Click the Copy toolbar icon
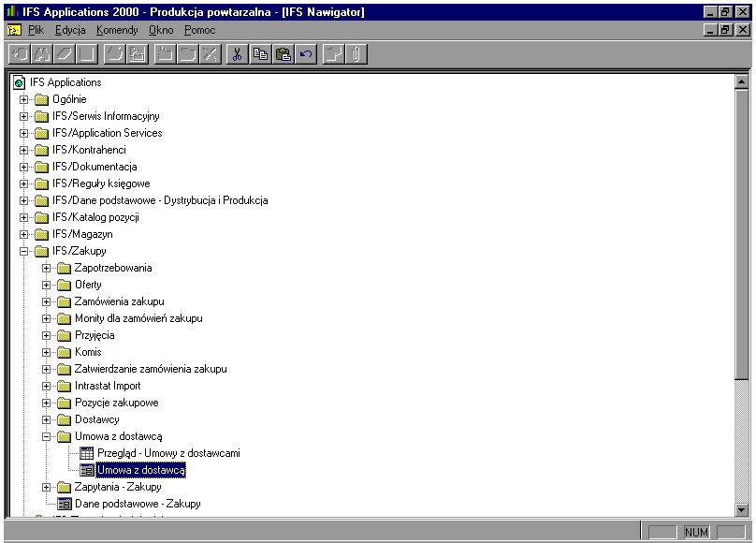 [260, 54]
